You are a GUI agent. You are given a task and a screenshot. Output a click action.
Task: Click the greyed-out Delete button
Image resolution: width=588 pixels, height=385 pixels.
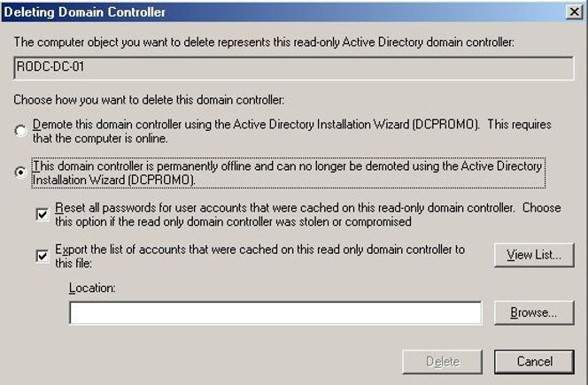[443, 362]
